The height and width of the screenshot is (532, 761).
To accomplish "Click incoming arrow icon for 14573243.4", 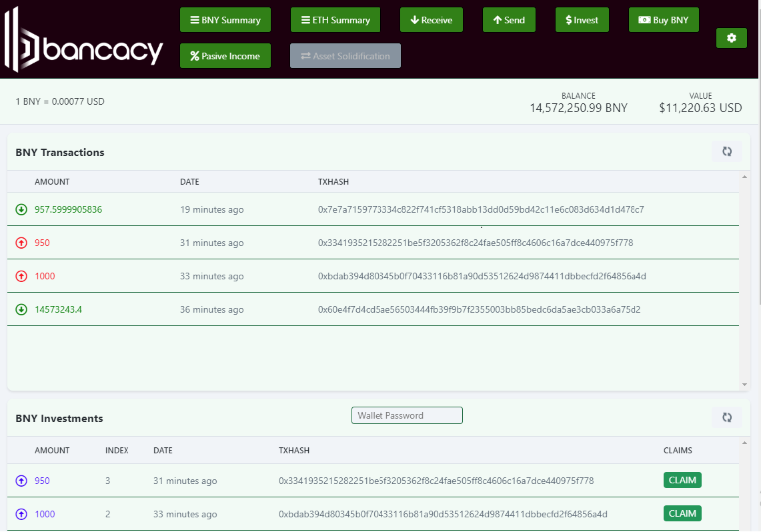I will 21,309.
